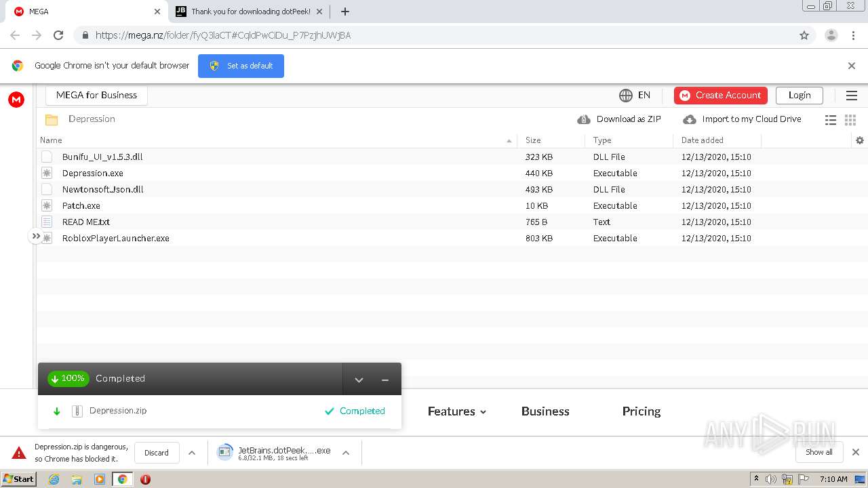This screenshot has height=488, width=868.
Task: Click the taskbar clock showing 7:10 AM
Action: [833, 479]
